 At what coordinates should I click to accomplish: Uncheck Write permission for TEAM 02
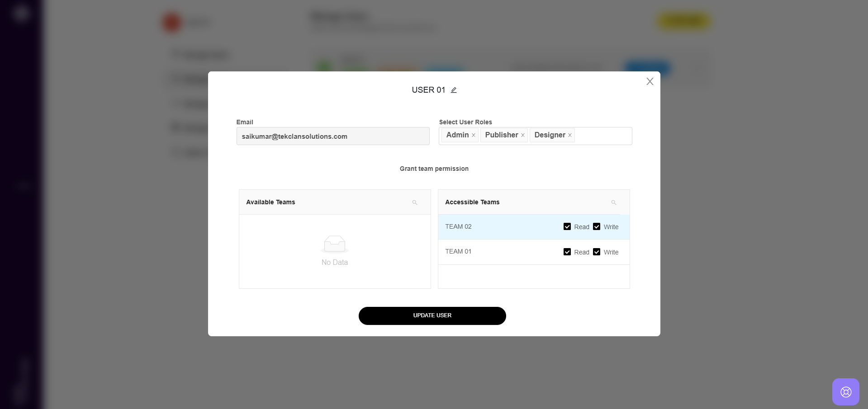tap(597, 227)
